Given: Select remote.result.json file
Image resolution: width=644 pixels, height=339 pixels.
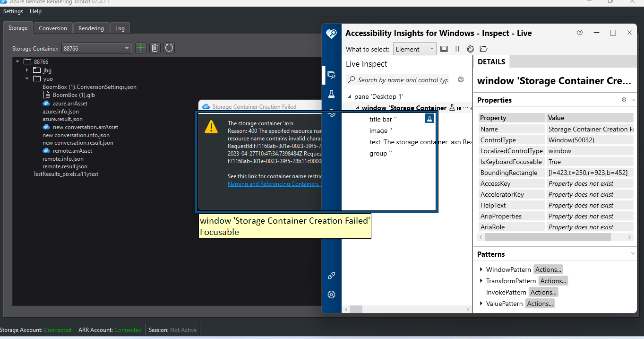Looking at the screenshot, I should pyautogui.click(x=65, y=166).
